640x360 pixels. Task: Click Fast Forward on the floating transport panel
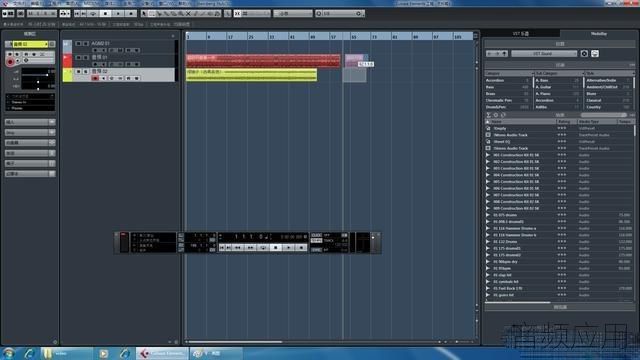(x=250, y=247)
